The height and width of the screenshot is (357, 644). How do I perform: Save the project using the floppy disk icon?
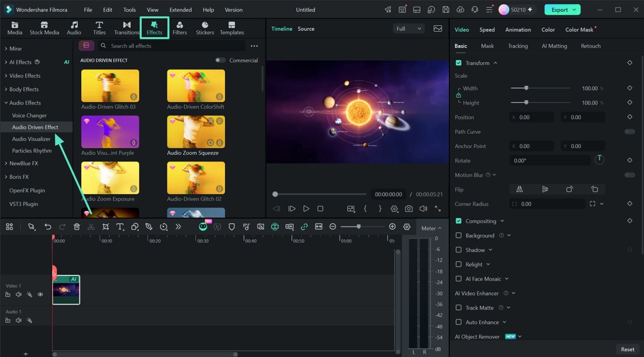pos(446,9)
